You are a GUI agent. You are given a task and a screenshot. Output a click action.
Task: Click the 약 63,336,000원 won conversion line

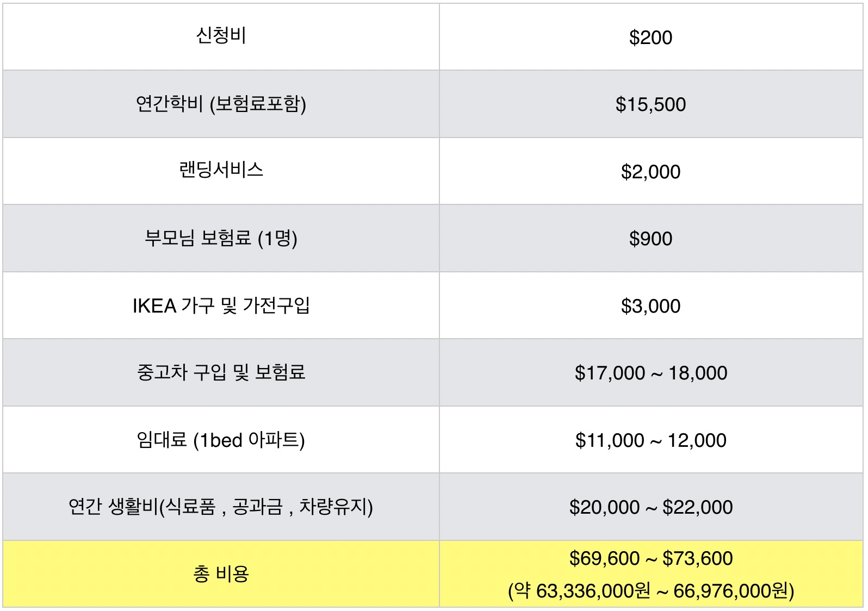click(651, 590)
